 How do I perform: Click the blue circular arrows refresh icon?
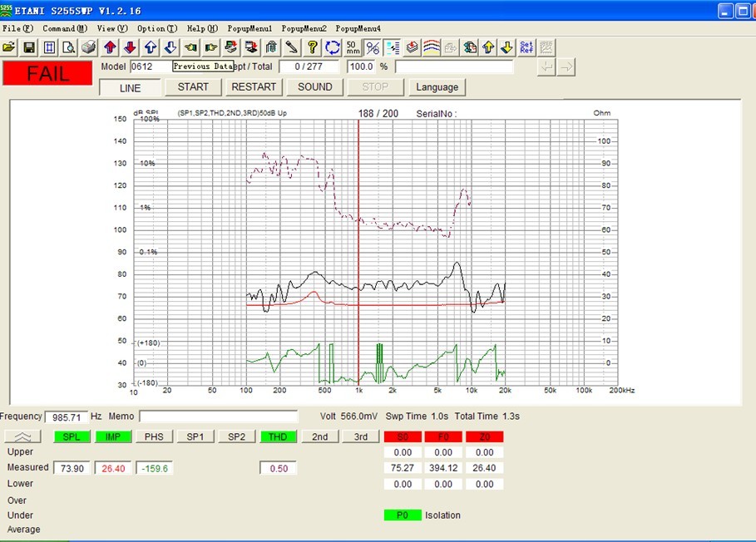333,47
